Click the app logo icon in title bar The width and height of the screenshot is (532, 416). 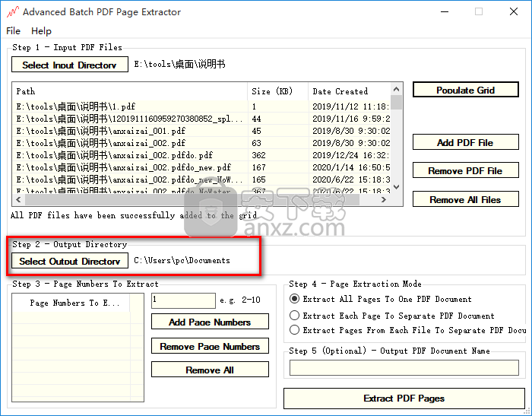(13, 12)
